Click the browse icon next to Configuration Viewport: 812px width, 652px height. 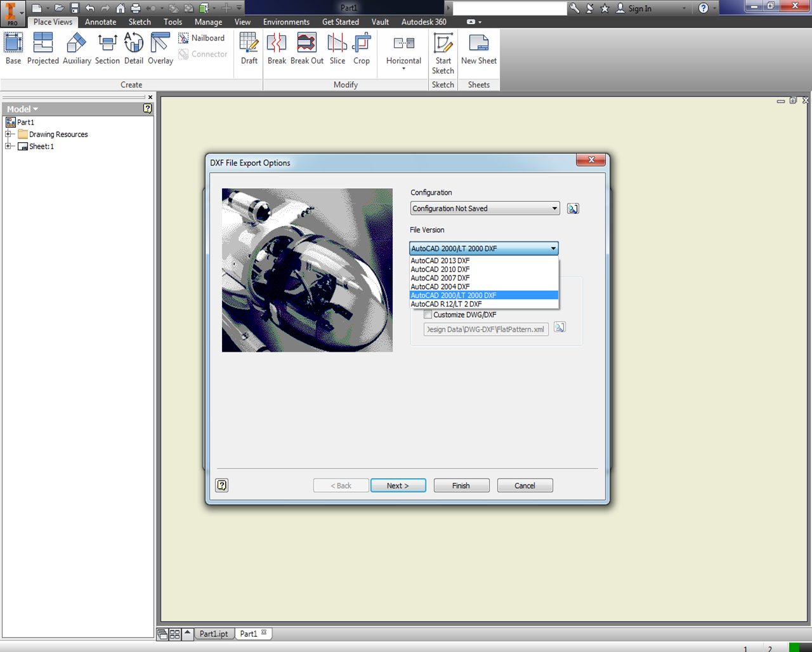(x=572, y=208)
